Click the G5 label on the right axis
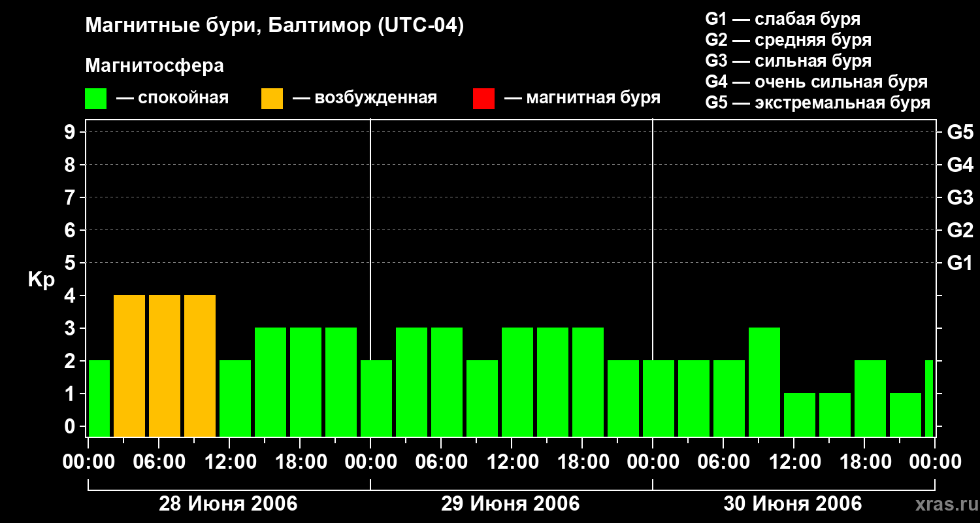980x523 pixels. click(x=960, y=133)
